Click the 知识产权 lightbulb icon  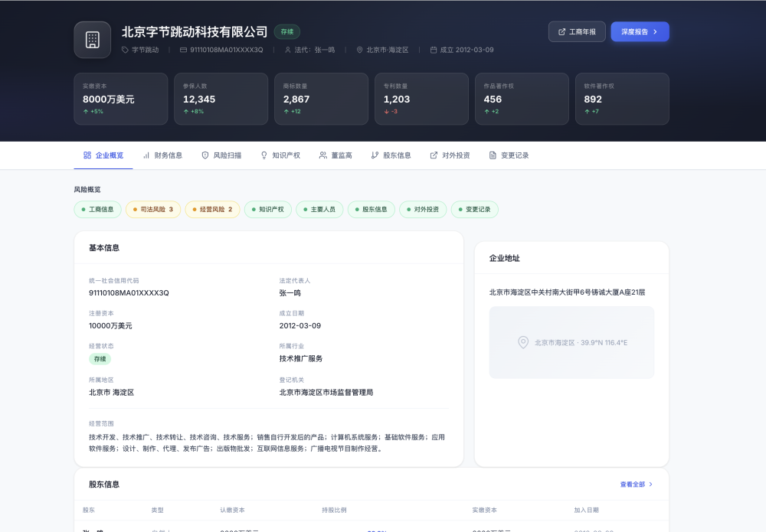264,155
